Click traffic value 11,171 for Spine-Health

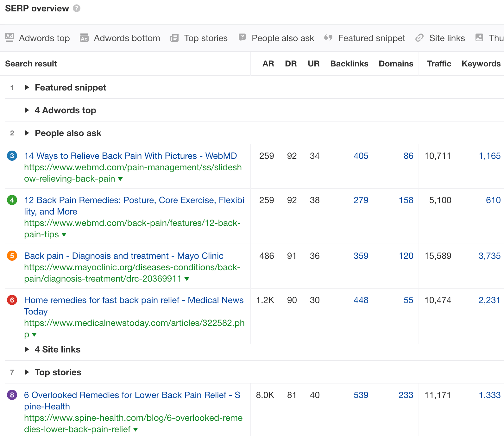tap(438, 395)
